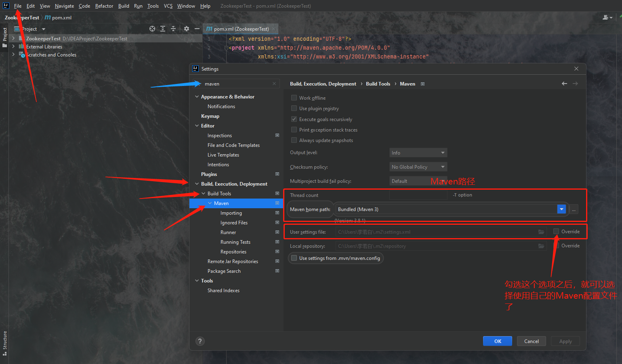
Task: Check Override for Local repository
Action: tap(556, 245)
